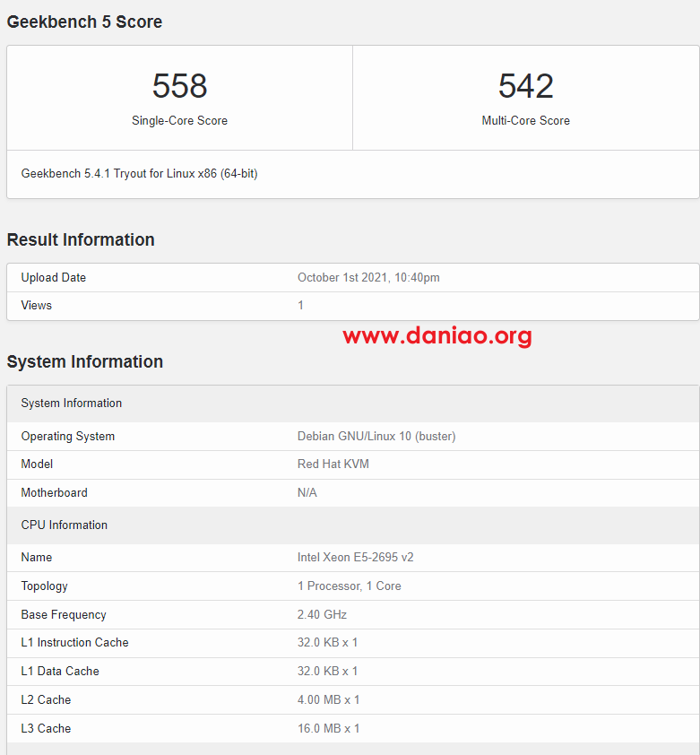Click the L1 Instruction Cache label

[x=74, y=643]
